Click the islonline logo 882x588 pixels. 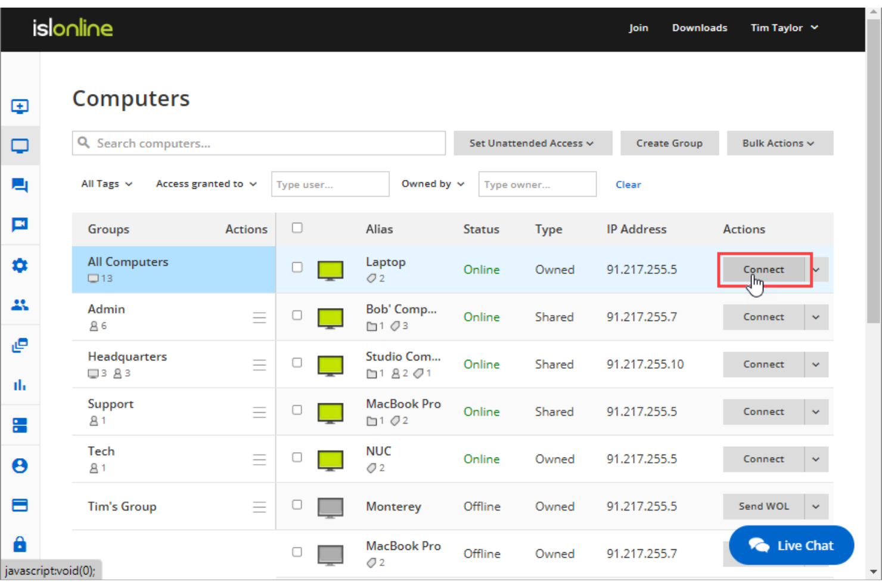click(x=73, y=27)
